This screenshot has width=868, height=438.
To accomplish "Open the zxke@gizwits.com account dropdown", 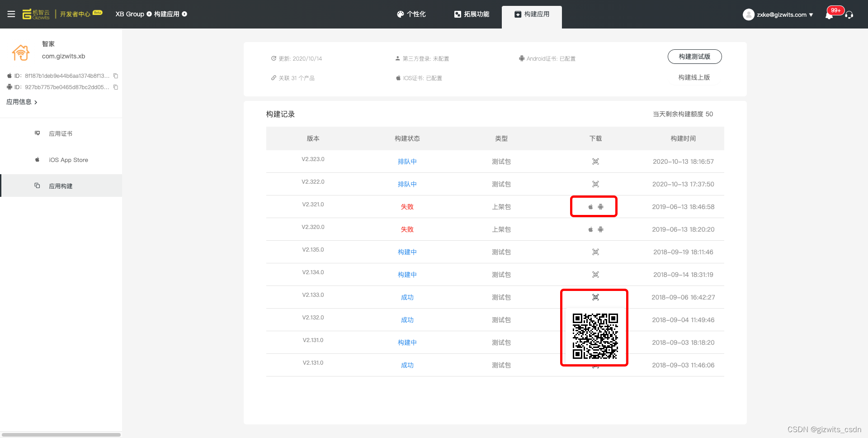I will pos(785,14).
